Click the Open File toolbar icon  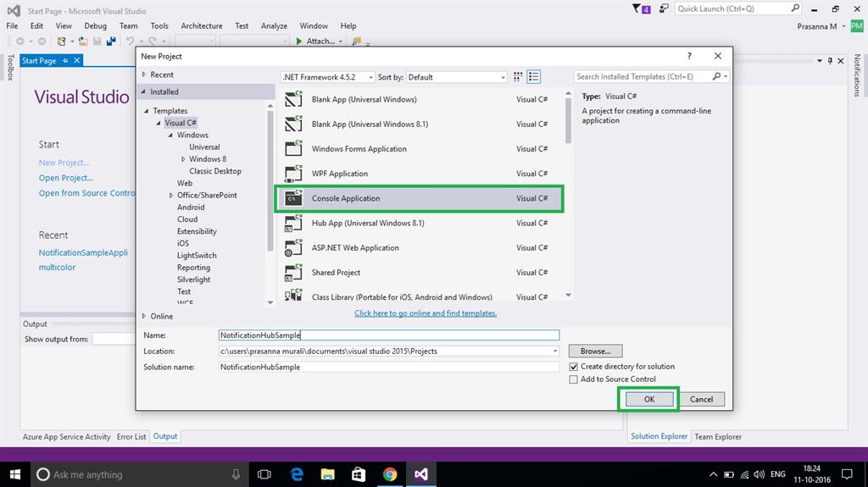coord(82,41)
